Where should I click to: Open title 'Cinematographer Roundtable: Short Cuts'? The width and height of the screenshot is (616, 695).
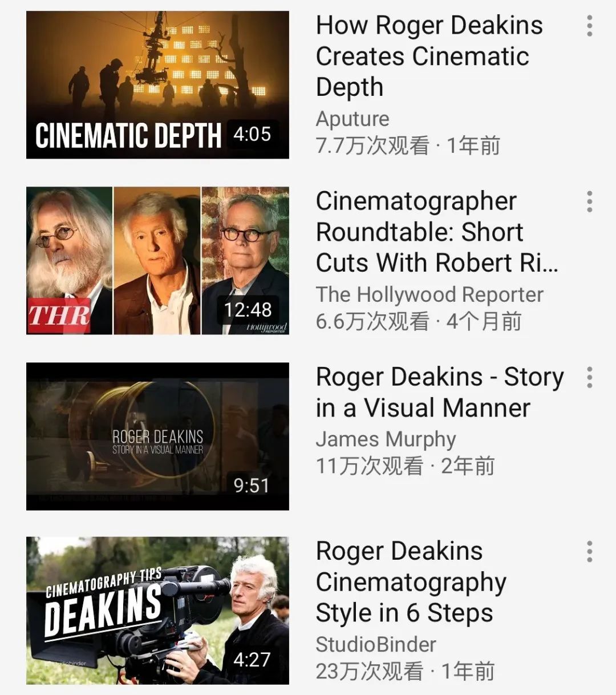click(436, 232)
